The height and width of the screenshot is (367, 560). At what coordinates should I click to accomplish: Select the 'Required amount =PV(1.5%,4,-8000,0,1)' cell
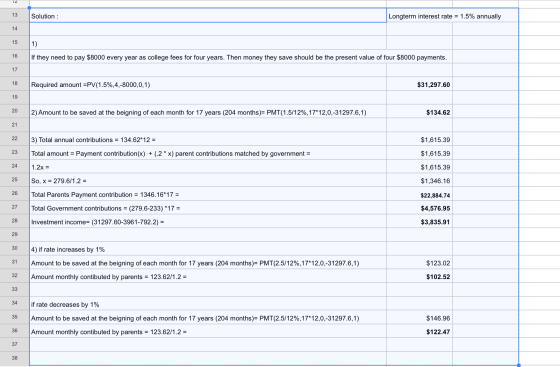208,84
